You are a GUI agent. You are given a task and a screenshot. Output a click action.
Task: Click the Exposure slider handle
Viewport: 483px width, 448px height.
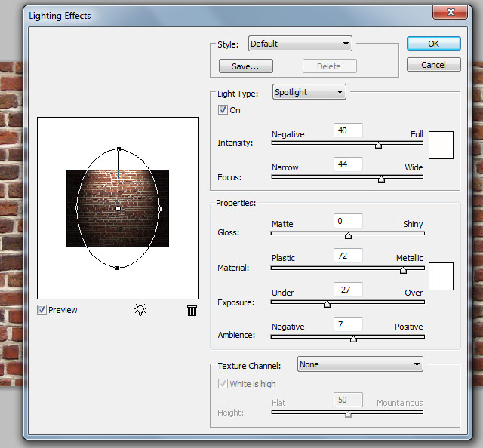(327, 305)
